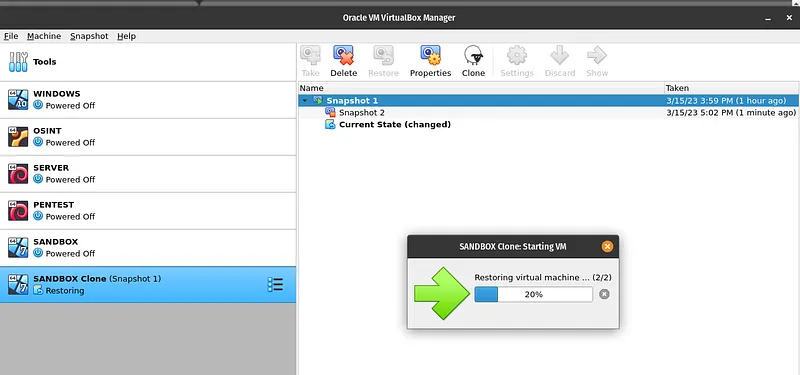Viewport: 800px width, 375px height.
Task: Click the Clone sheep icon
Action: click(473, 55)
